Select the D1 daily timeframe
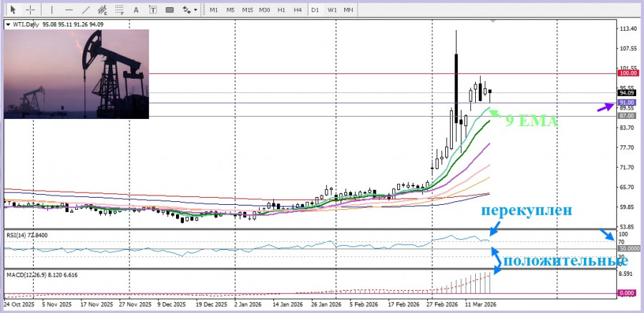Viewport: 644px width, 313px height. [315, 10]
